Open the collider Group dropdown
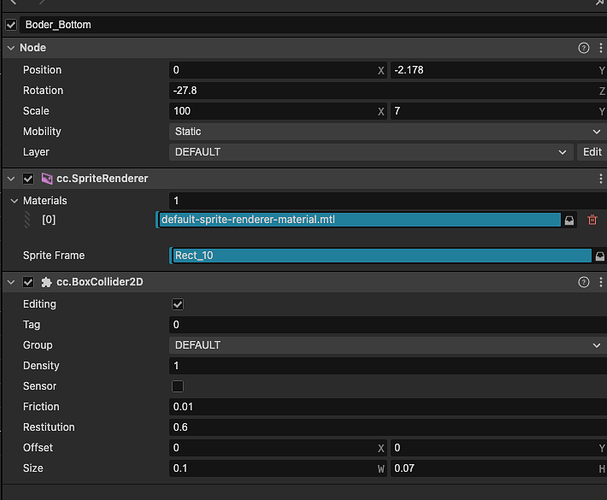Image resolution: width=607 pixels, height=500 pixels. pos(388,345)
